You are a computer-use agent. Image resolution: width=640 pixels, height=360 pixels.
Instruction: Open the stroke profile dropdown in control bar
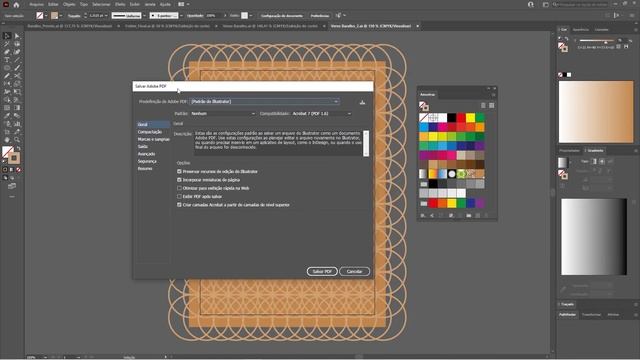pyautogui.click(x=144, y=16)
